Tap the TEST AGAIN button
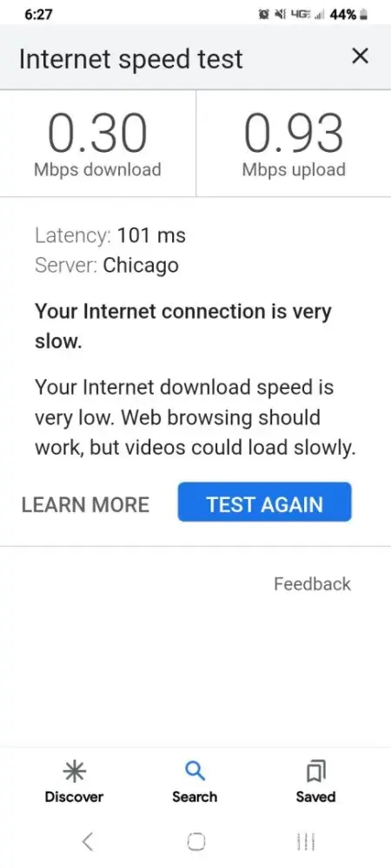 click(265, 502)
